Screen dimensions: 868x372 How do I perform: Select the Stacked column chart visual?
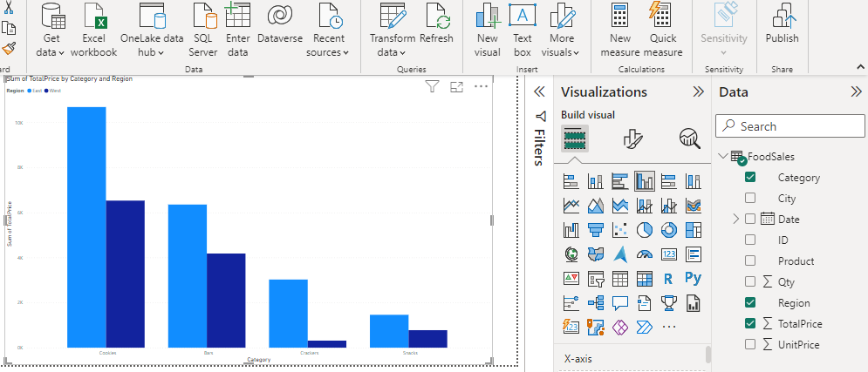point(595,180)
